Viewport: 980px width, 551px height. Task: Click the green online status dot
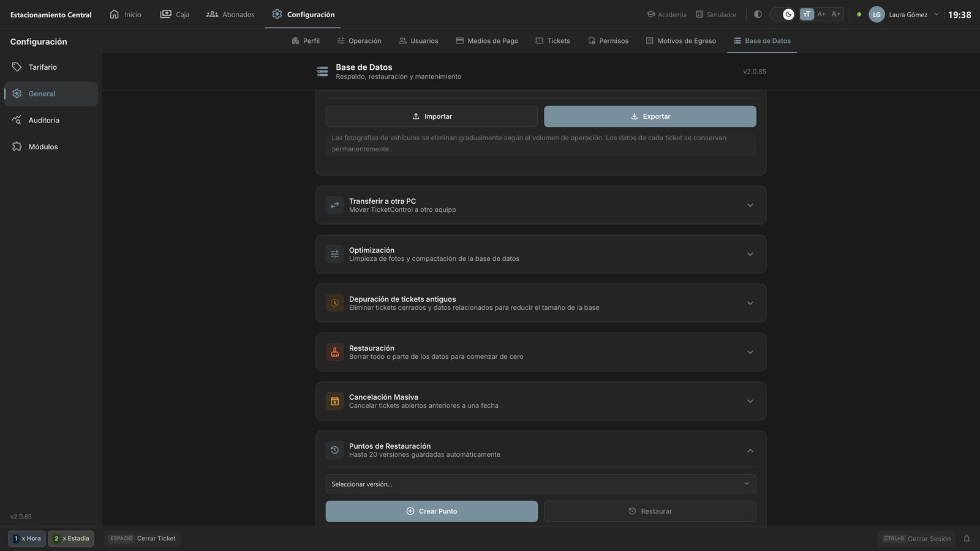tap(859, 14)
